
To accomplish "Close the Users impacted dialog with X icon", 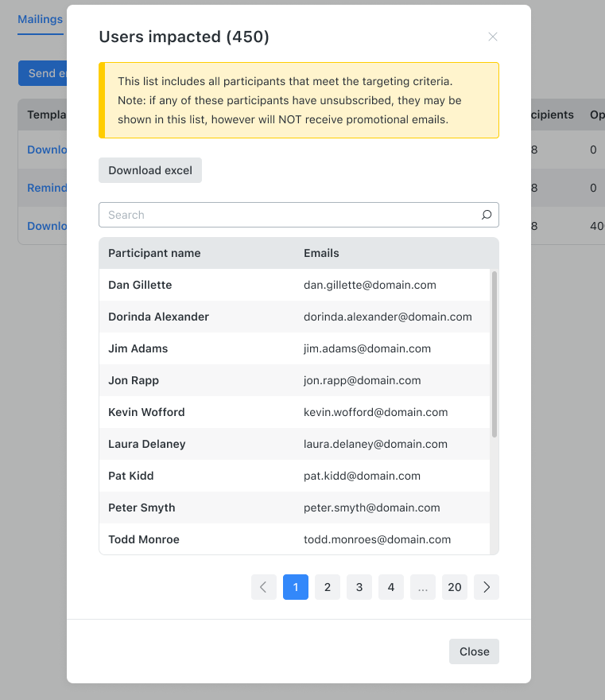I will 493,37.
